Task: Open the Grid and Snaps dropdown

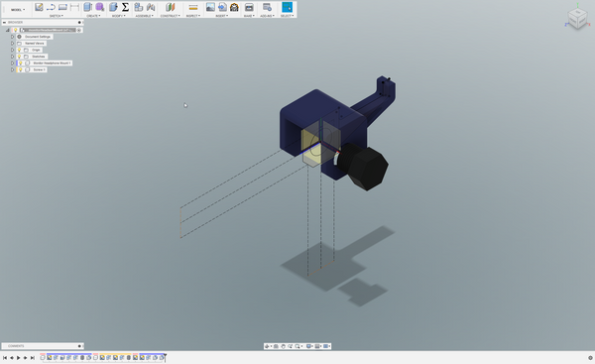Action: tap(318, 346)
